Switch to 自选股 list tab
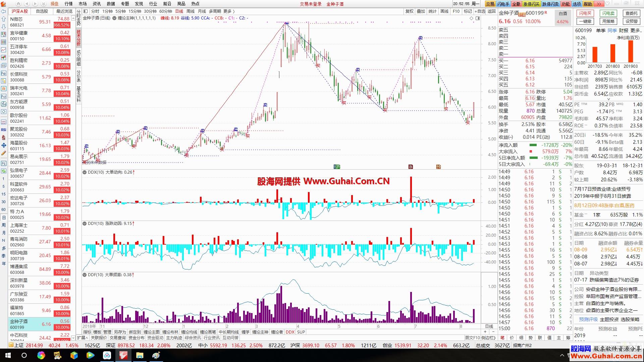The image size is (644, 362). coord(42,11)
